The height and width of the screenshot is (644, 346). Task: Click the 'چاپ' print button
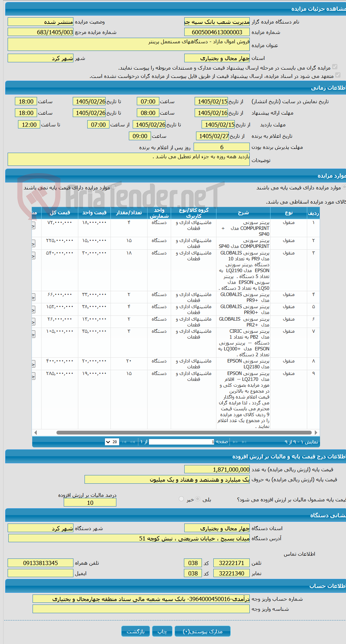162,631
